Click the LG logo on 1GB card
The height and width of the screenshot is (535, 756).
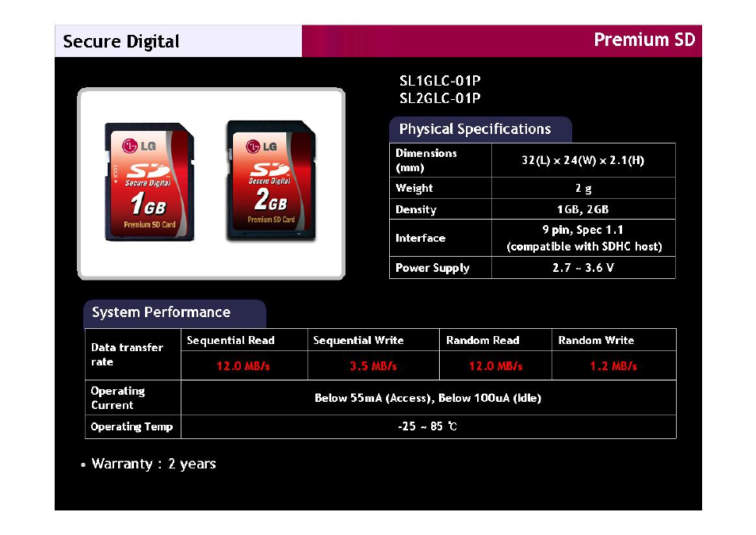[139, 145]
